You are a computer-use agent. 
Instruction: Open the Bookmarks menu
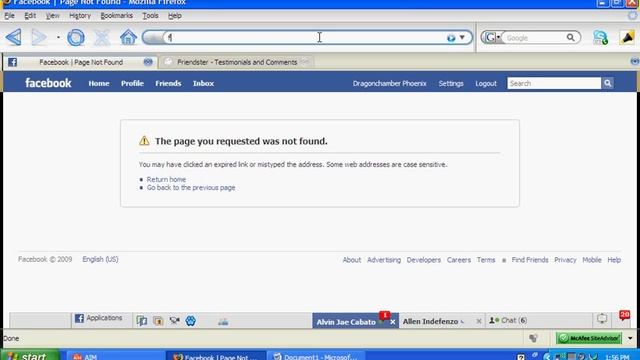click(116, 16)
